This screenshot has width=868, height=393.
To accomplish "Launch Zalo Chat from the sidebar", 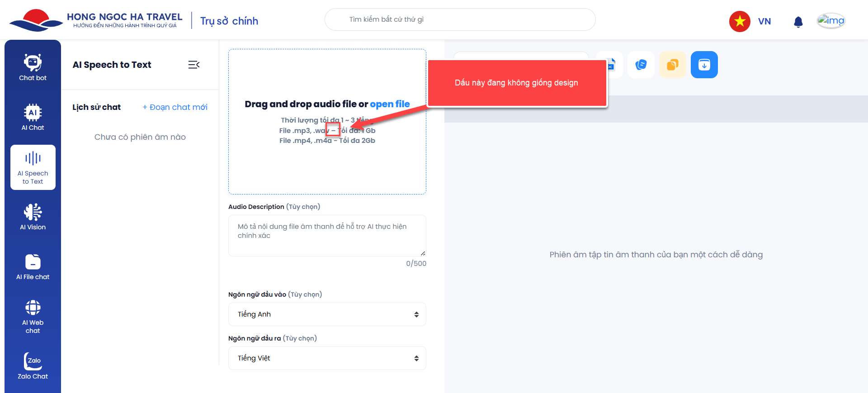I will pos(33,366).
